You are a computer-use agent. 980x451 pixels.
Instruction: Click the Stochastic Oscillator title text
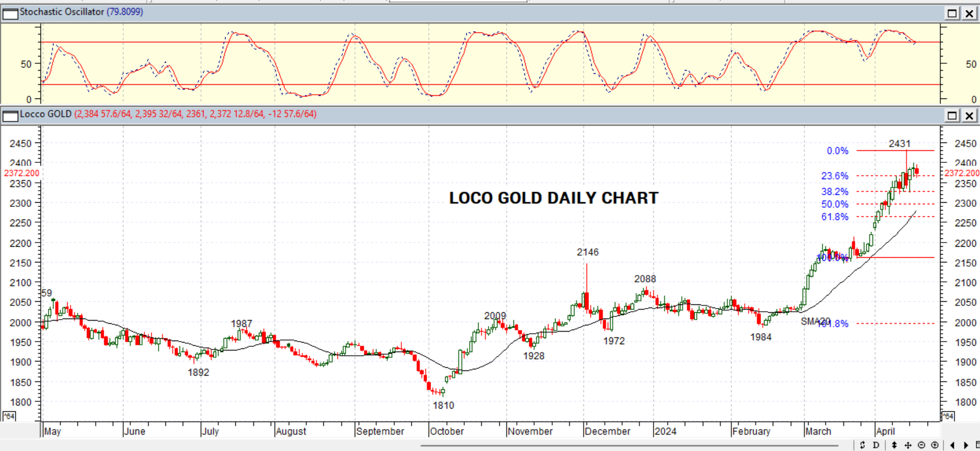coord(62,12)
